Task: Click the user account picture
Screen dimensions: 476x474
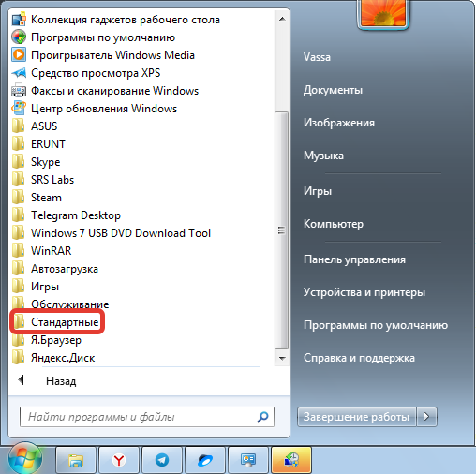Action: point(383,13)
